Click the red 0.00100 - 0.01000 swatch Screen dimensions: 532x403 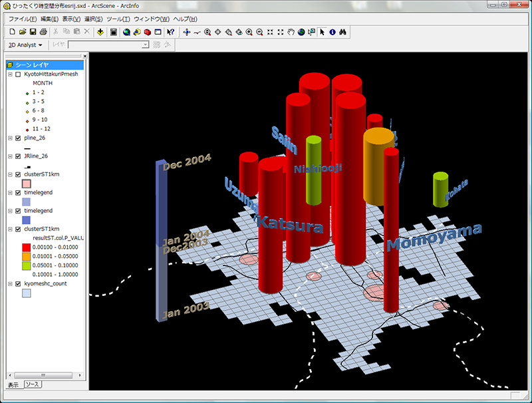tap(27, 246)
